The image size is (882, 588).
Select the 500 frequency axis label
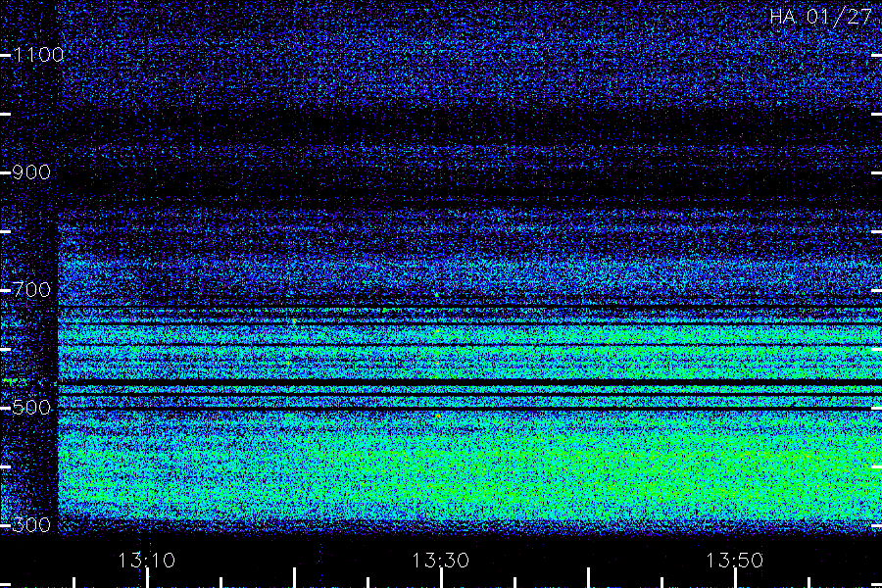point(31,408)
